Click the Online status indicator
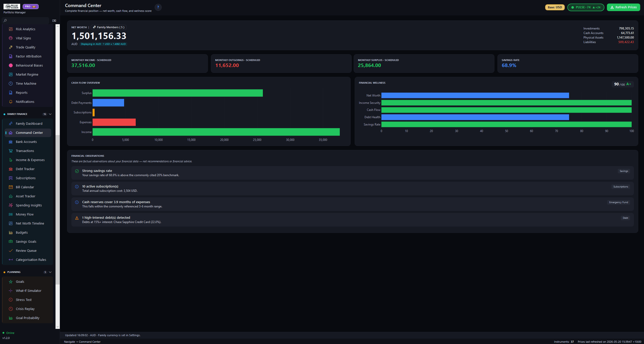Image resolution: width=644 pixels, height=344 pixels. [x=8, y=333]
